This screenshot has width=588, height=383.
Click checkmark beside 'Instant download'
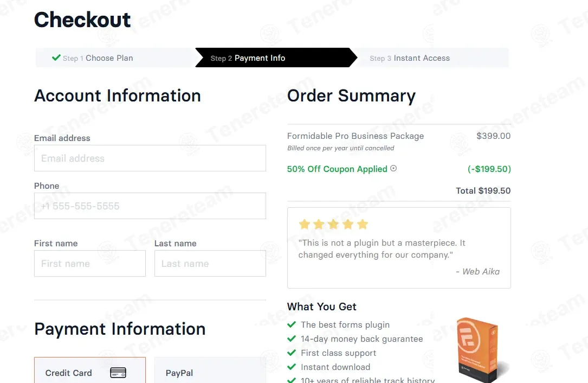(x=292, y=367)
